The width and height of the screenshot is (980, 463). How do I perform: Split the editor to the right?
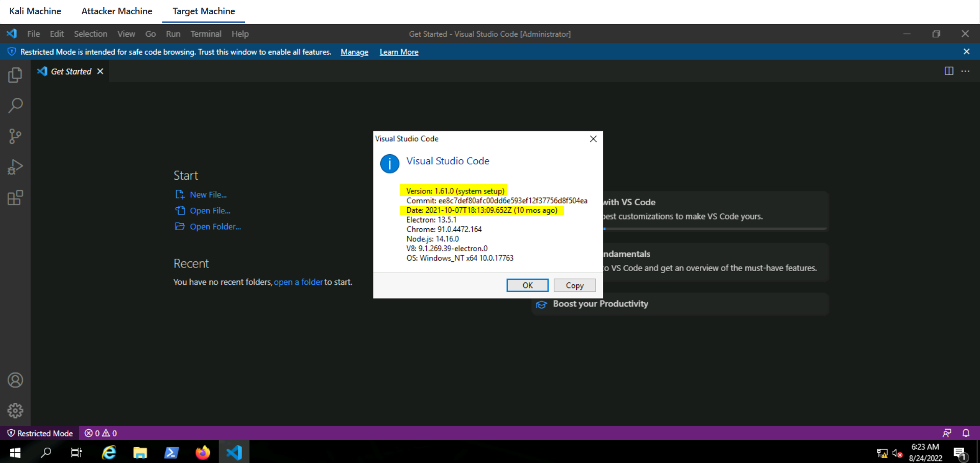[949, 71]
